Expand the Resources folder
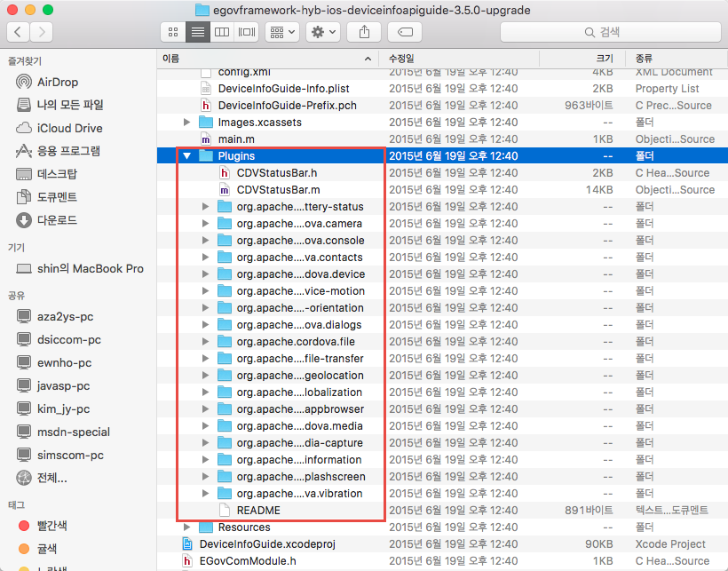This screenshot has height=571, width=728. (186, 527)
